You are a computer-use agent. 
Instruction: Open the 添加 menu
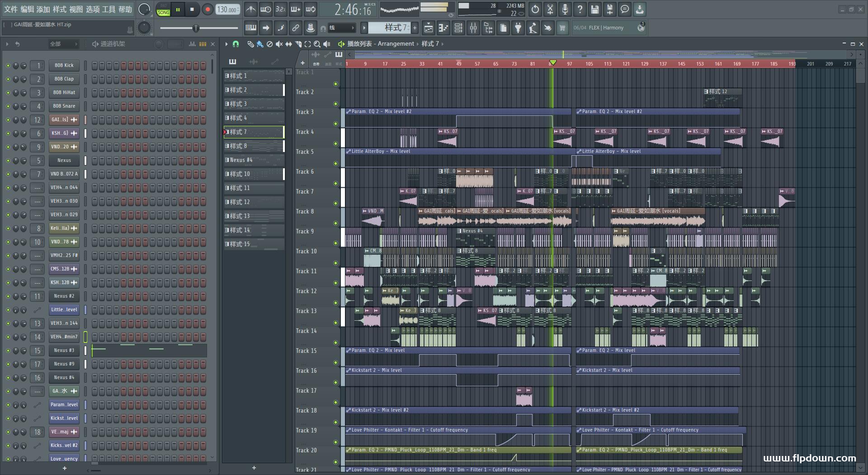[43, 9]
